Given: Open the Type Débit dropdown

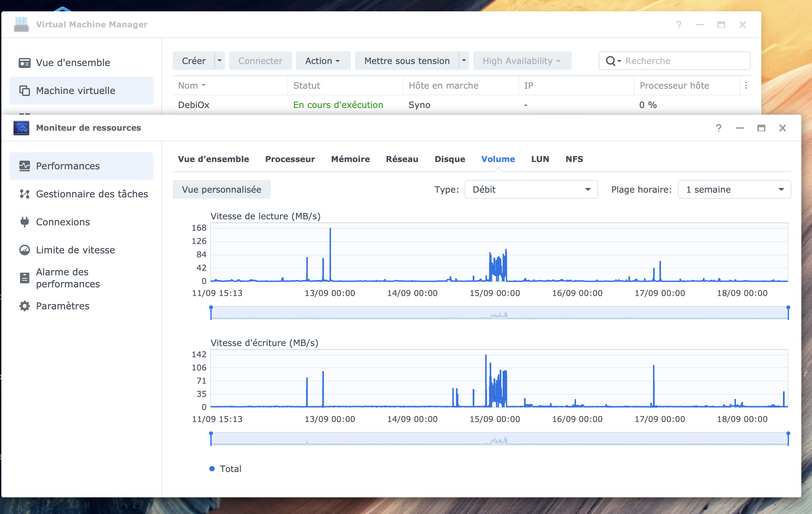Looking at the screenshot, I should [x=531, y=190].
